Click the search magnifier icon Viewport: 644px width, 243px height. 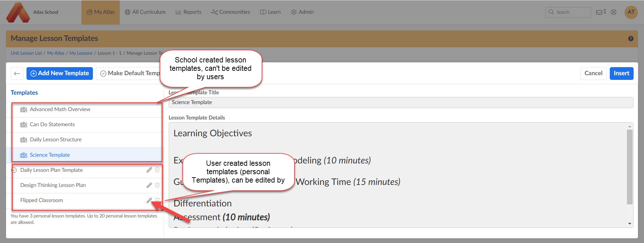coord(551,12)
